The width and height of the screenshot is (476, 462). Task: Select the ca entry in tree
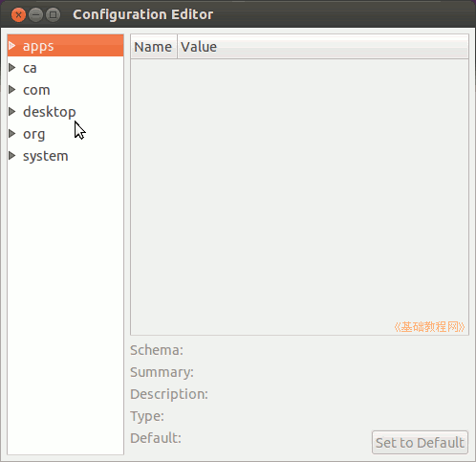click(x=65, y=68)
